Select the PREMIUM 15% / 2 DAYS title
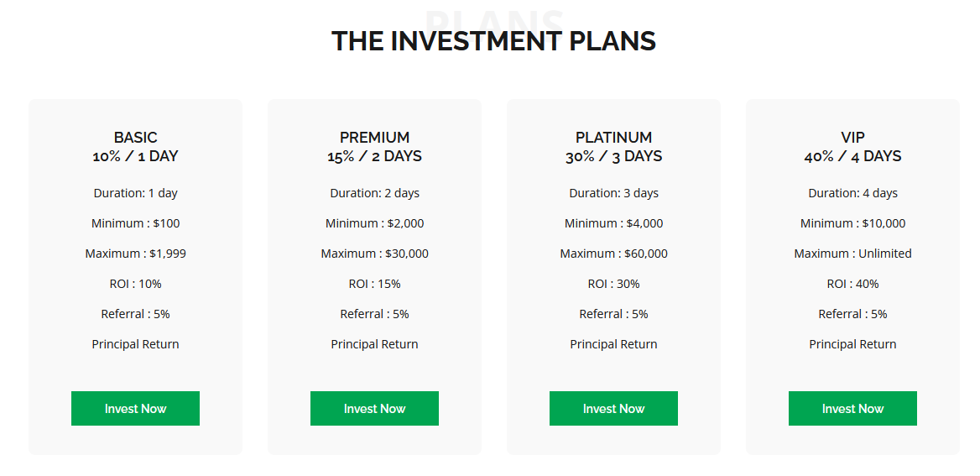 (x=374, y=147)
